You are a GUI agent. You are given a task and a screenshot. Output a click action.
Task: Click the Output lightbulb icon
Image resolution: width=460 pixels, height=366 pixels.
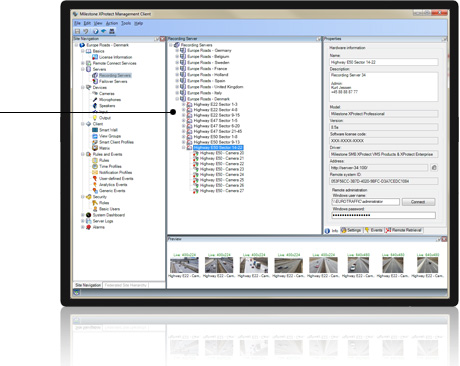[95, 118]
